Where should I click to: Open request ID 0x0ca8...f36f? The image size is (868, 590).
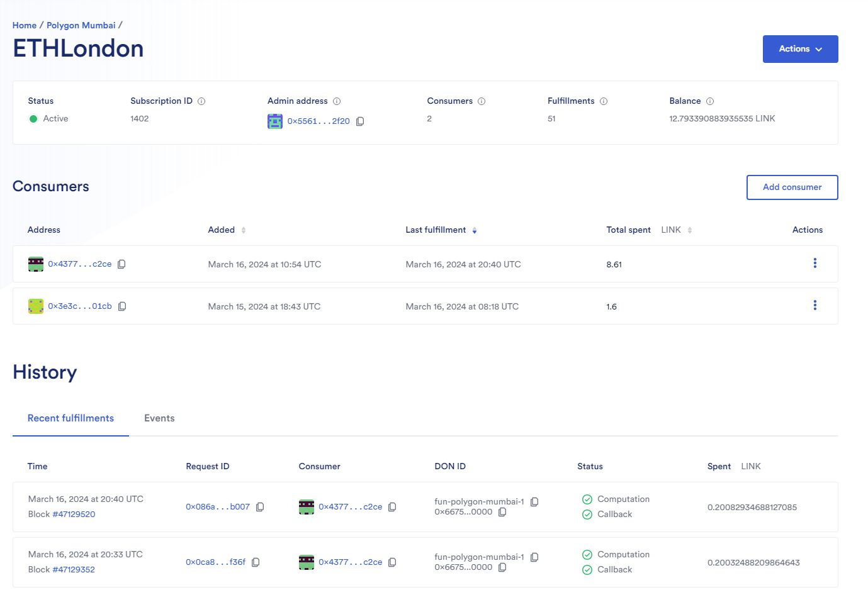(215, 562)
